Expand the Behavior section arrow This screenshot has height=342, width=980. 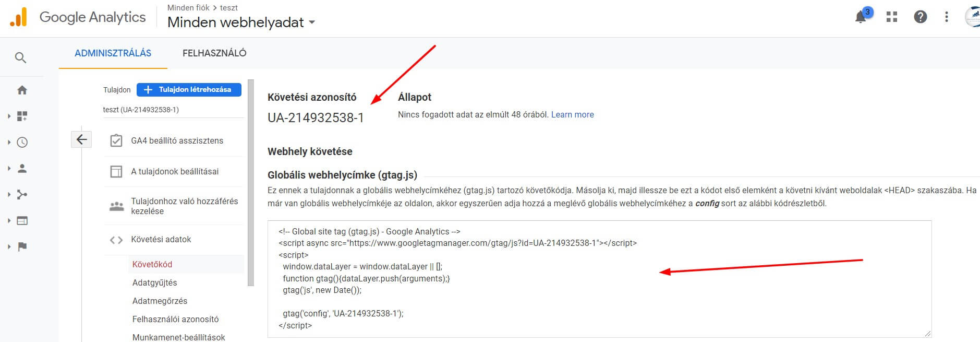(x=9, y=220)
